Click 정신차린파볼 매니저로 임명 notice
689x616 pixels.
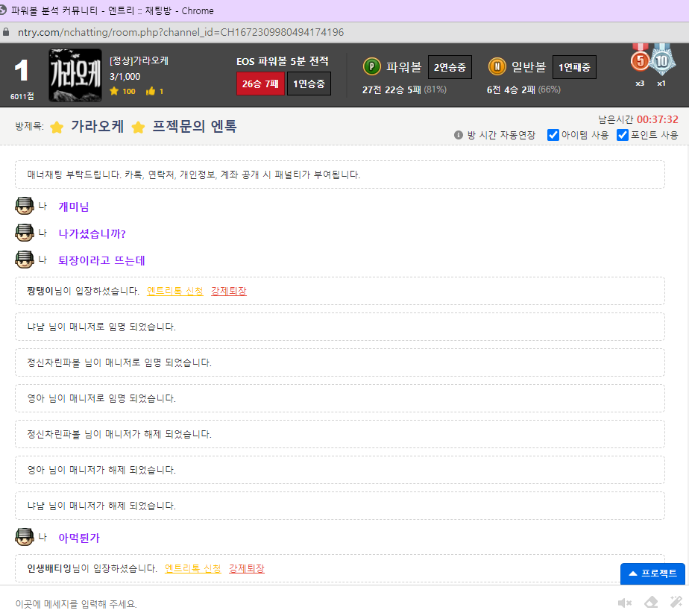pos(340,362)
